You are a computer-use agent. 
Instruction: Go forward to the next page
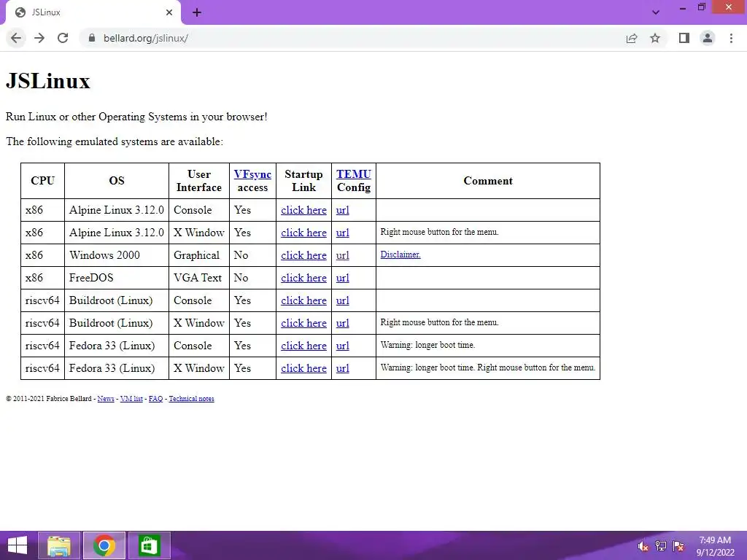[39, 38]
